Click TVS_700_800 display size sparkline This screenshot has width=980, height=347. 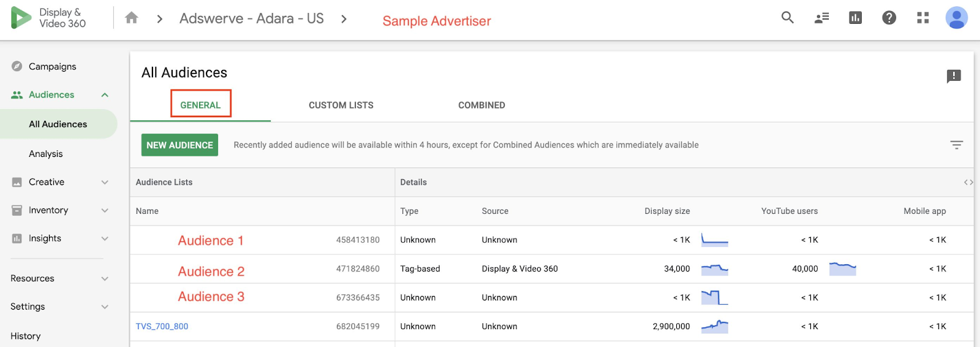[715, 326]
